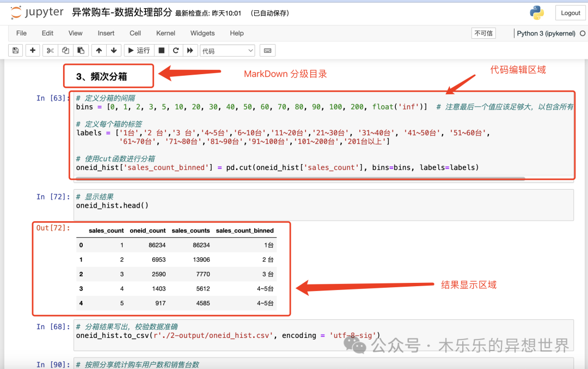Viewport: 588px width, 369px height.
Task: Click the cell value 917
Action: click(x=161, y=303)
